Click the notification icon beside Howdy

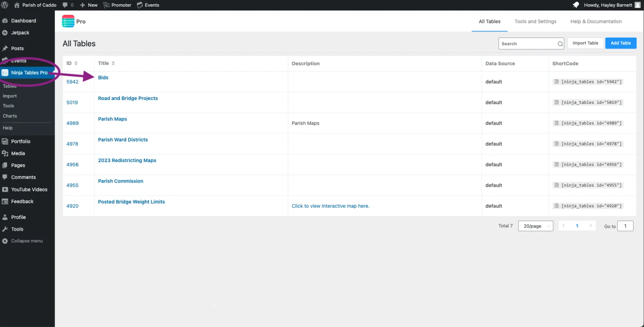click(x=576, y=5)
